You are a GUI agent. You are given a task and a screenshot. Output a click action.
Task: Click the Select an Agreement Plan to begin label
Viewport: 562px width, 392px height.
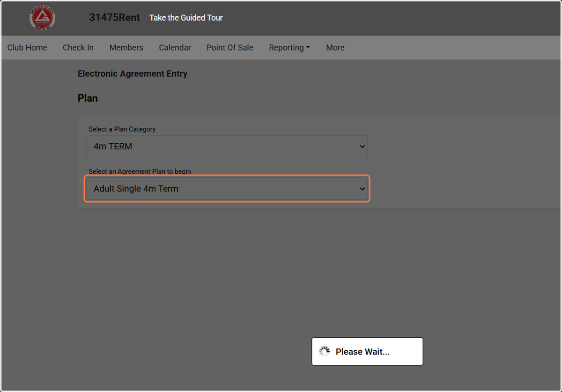click(140, 171)
